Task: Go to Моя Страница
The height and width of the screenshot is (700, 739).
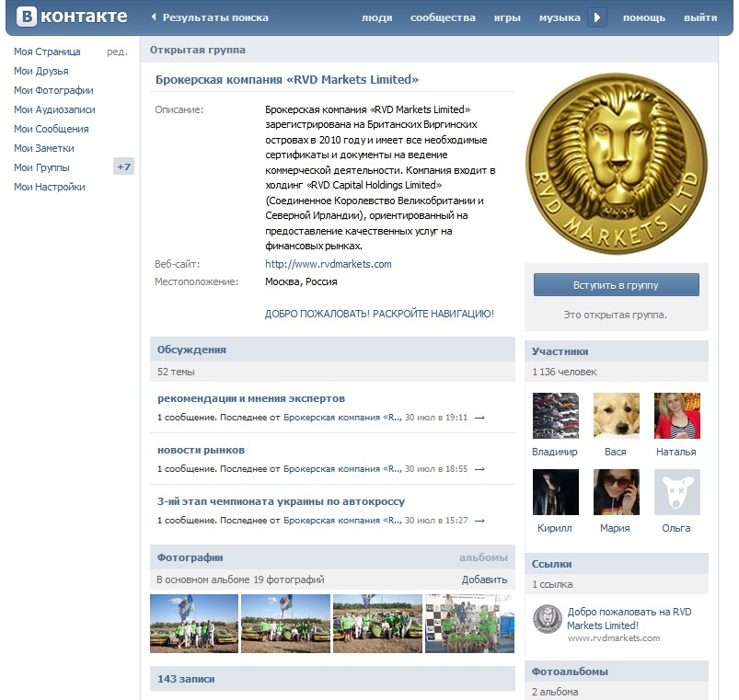Action: [x=47, y=52]
